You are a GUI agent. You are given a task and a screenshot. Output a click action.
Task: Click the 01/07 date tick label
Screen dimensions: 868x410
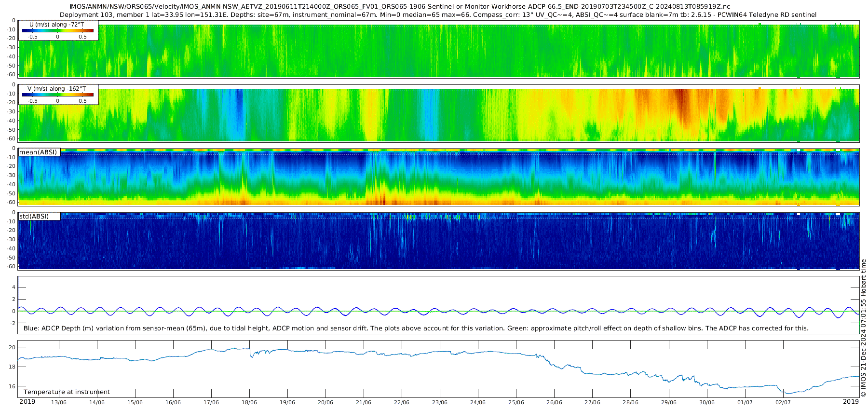pyautogui.click(x=745, y=402)
